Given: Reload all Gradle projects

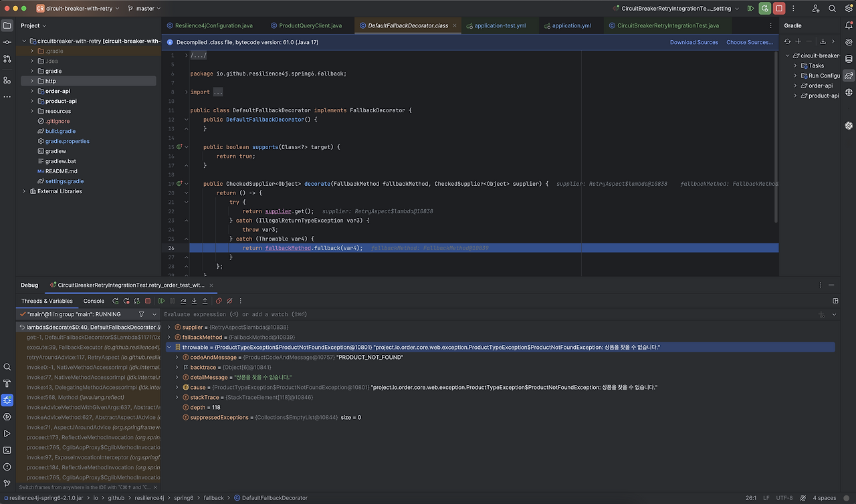Looking at the screenshot, I should pos(788,41).
